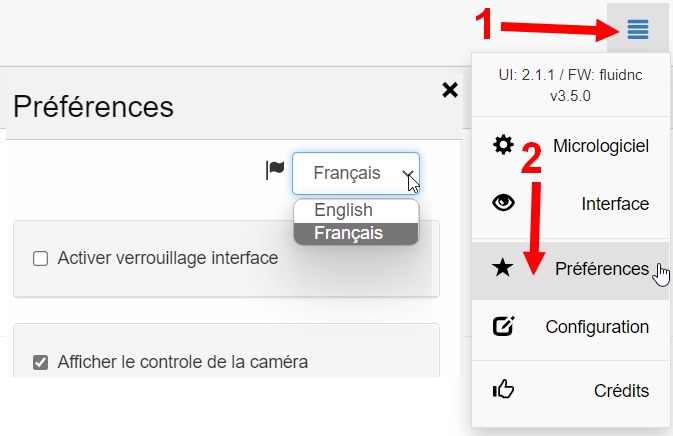Select Français in the language list
The height and width of the screenshot is (436, 673).
tap(356, 233)
